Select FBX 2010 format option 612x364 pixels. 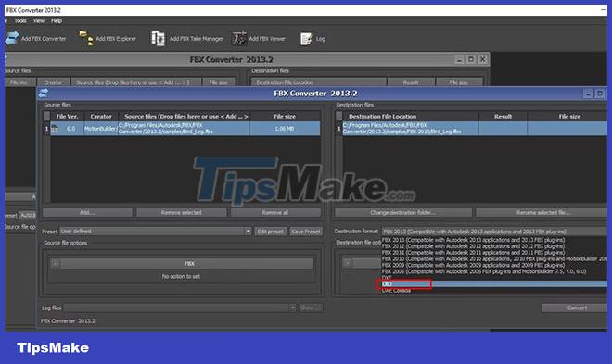494,258
